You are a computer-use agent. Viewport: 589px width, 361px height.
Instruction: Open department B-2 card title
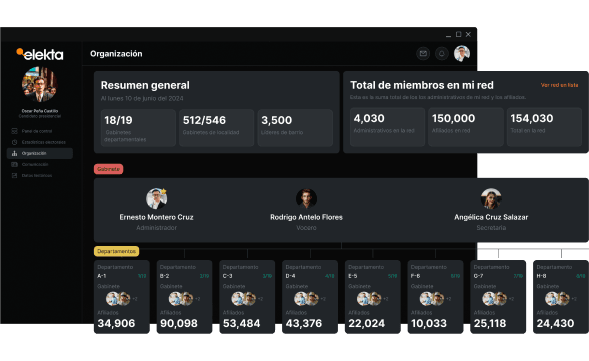[x=165, y=276]
